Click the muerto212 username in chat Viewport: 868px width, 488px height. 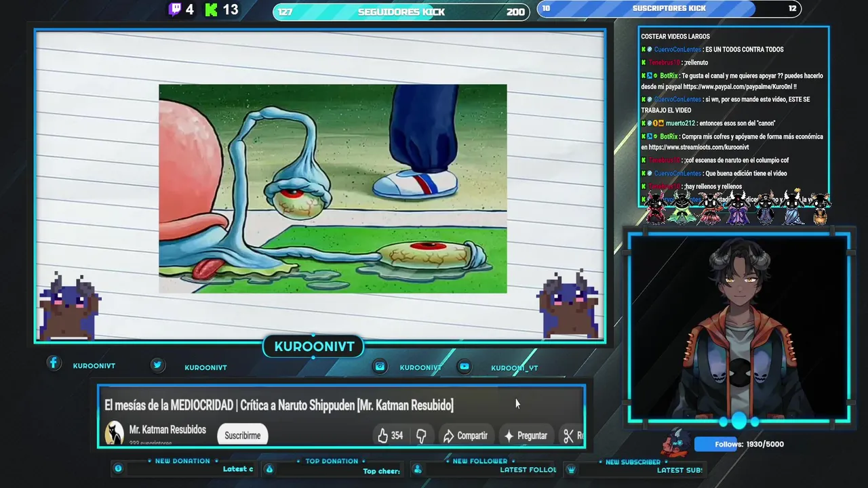[680, 123]
